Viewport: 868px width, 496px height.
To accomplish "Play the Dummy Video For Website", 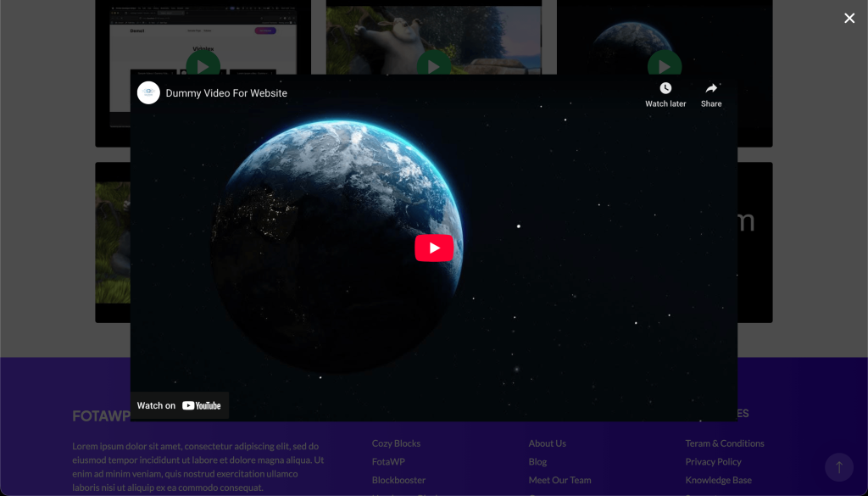I will 434,248.
